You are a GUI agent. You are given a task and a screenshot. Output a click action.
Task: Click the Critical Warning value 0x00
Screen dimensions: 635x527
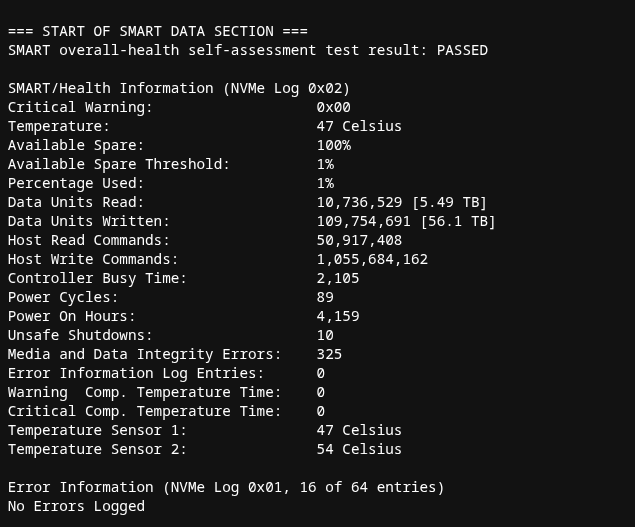click(x=333, y=107)
